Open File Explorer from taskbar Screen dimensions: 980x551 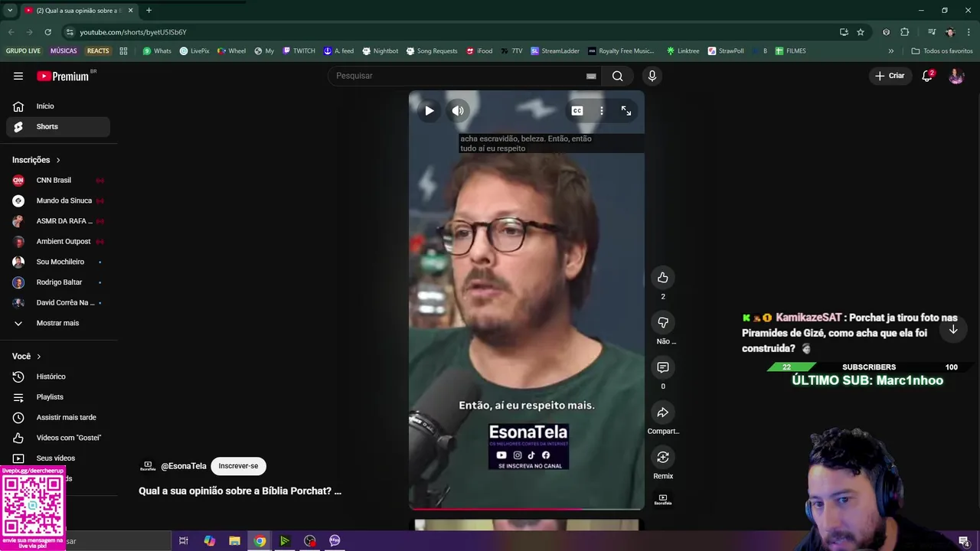pos(234,541)
